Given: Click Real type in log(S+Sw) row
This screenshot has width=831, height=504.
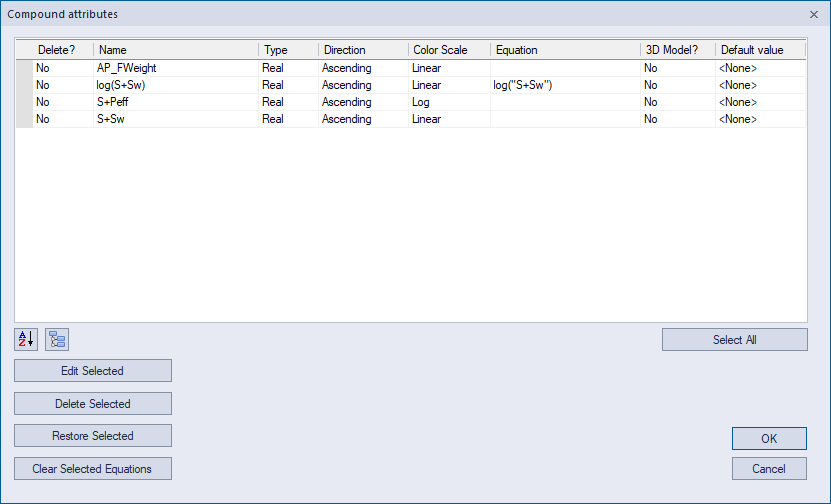Looking at the screenshot, I should point(288,85).
